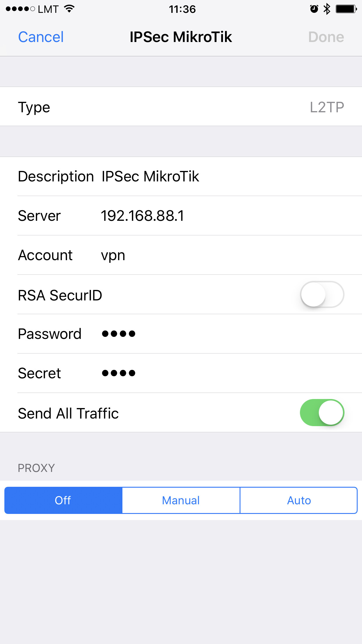
Task: Switch proxy mode to Manual
Action: click(x=181, y=500)
